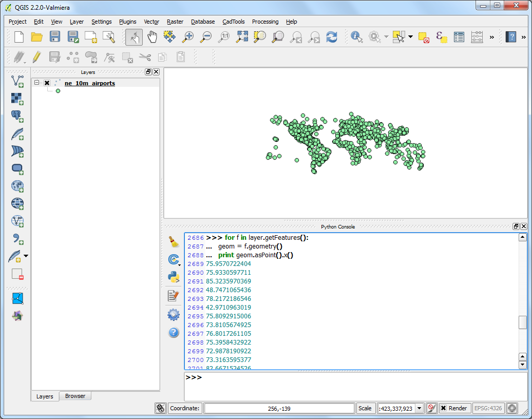Toggle ne_10m_airports layer visibility checkbox
Image resolution: width=532 pixels, height=419 pixels.
point(47,83)
